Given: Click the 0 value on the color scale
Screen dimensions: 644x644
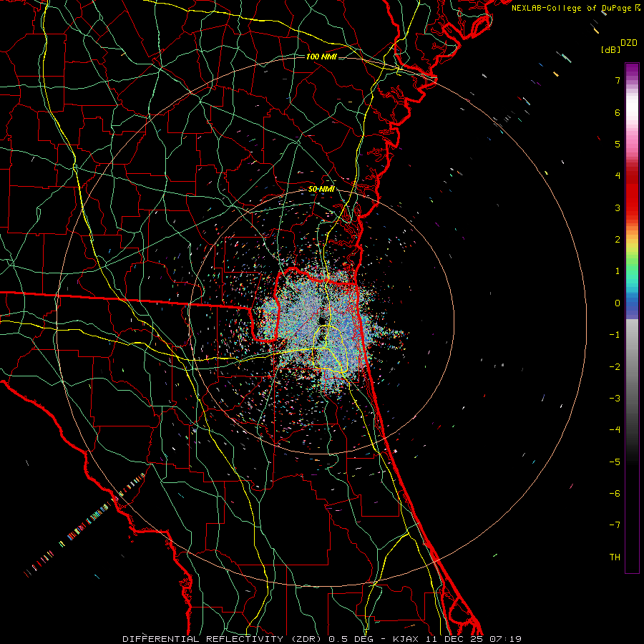Looking at the screenshot, I should (x=618, y=303).
